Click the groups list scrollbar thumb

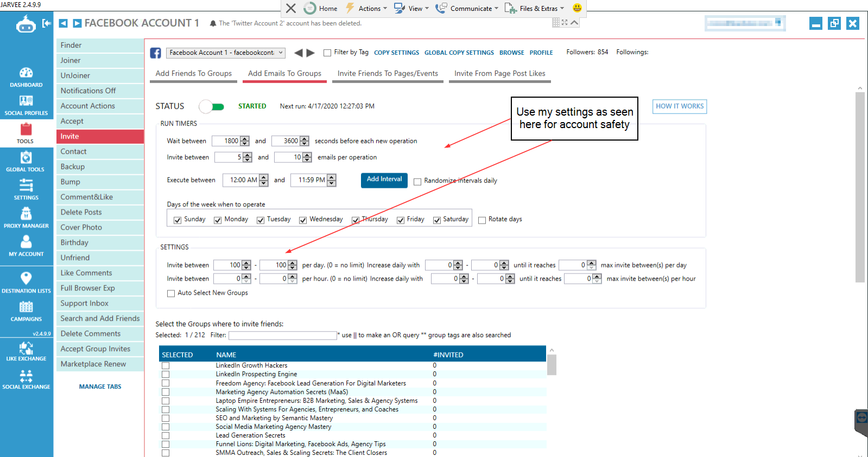point(552,365)
